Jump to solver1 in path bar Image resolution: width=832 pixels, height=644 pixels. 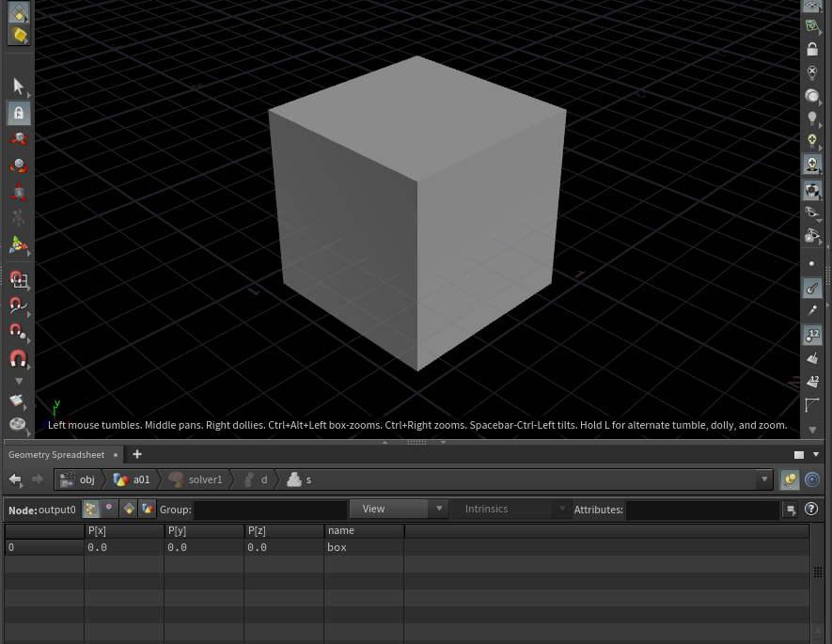coord(196,479)
